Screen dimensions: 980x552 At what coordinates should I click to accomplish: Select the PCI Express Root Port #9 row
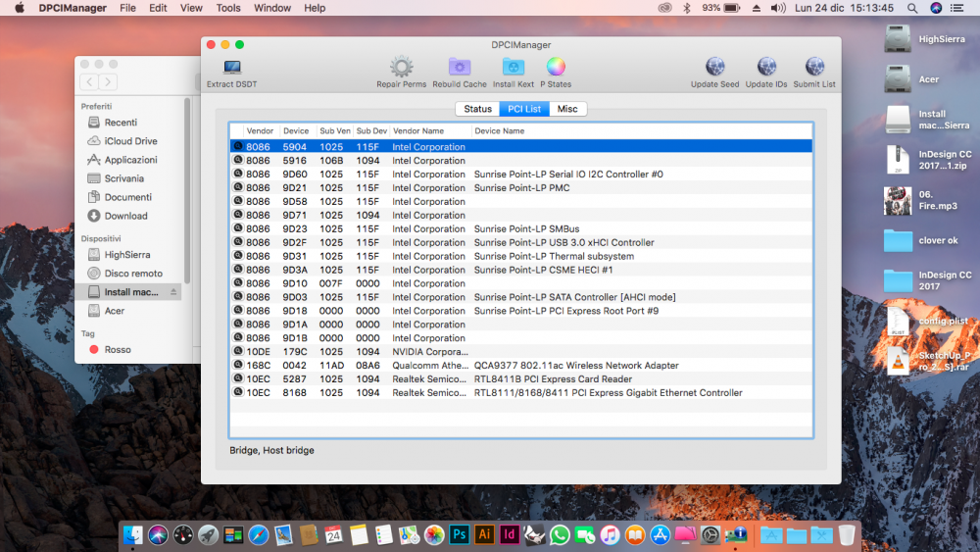point(521,311)
